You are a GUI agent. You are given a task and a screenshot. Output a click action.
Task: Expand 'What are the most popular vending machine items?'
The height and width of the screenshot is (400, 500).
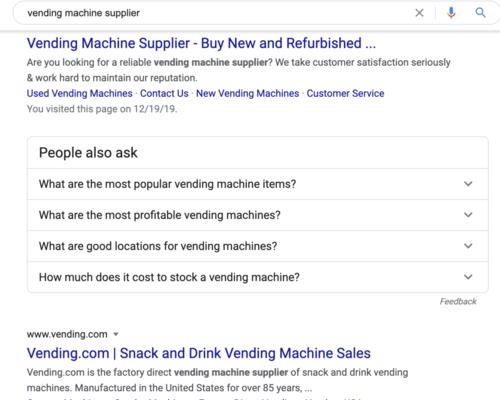coord(258,184)
